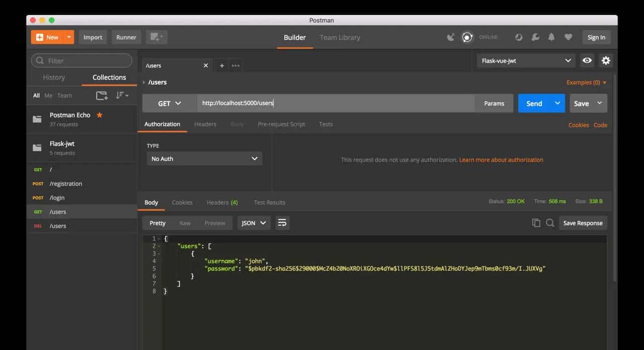Toggle line wrap in response body
This screenshot has width=644, height=350.
click(282, 223)
